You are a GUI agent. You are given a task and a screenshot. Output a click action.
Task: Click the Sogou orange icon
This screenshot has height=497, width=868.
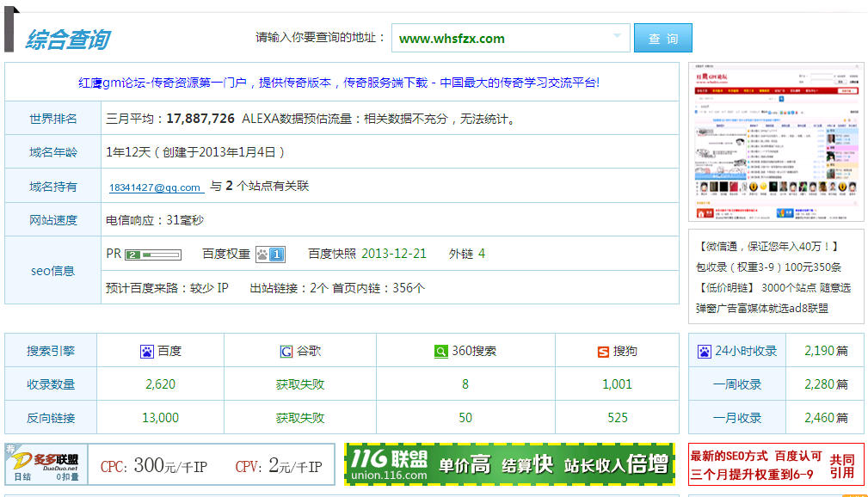click(x=603, y=352)
